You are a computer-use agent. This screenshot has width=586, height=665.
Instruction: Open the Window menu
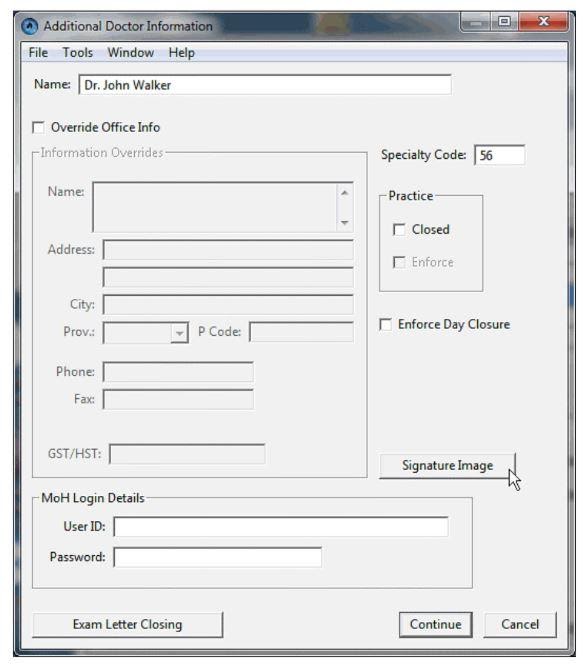(x=131, y=53)
